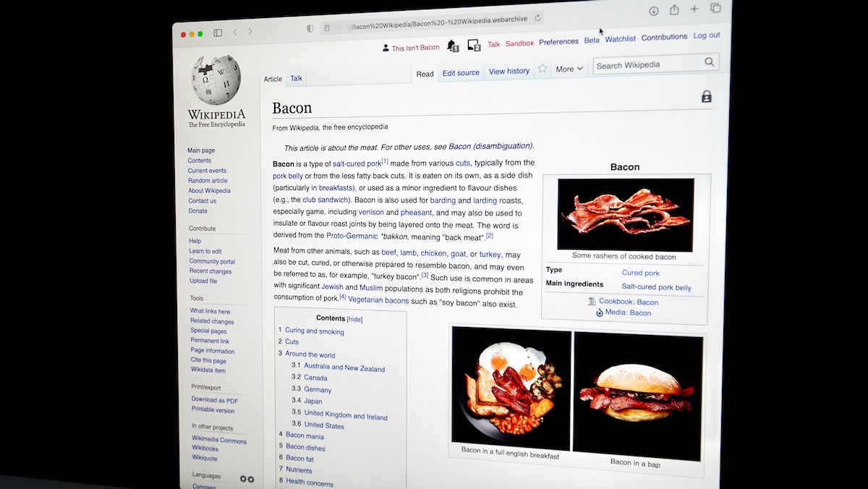The width and height of the screenshot is (868, 489).
Task: Jump to Health concerns in Contents
Action: coord(310,482)
